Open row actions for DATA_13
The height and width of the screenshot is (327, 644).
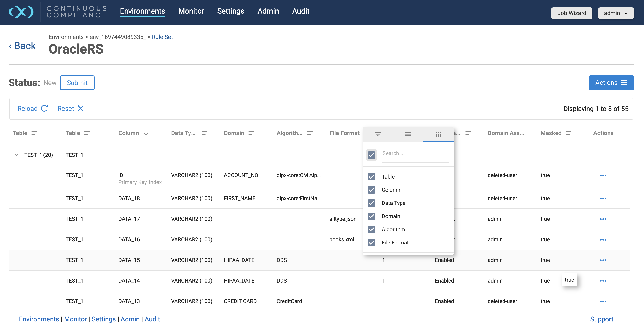[603, 301]
